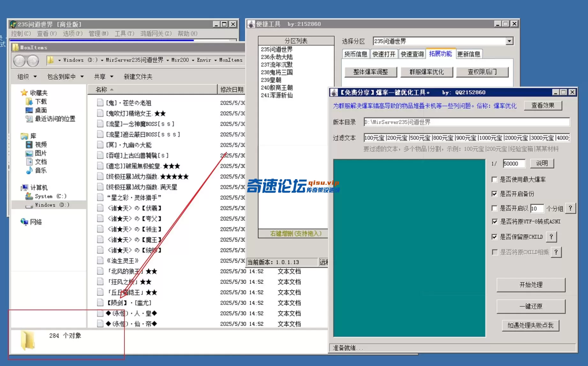588x366 pixels.
Task: Select 241浑源斩仙 in the 分区列表
Action: 277,95
